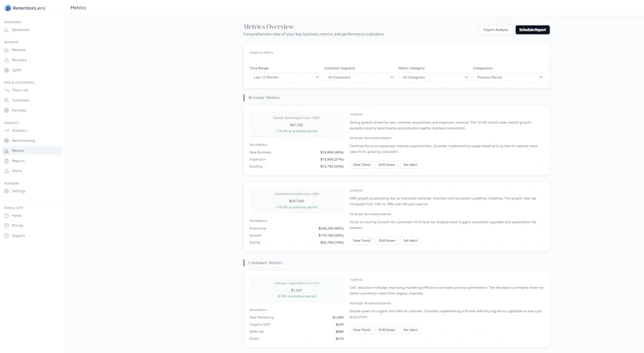Open the Customer Segment dropdown

(x=359, y=77)
